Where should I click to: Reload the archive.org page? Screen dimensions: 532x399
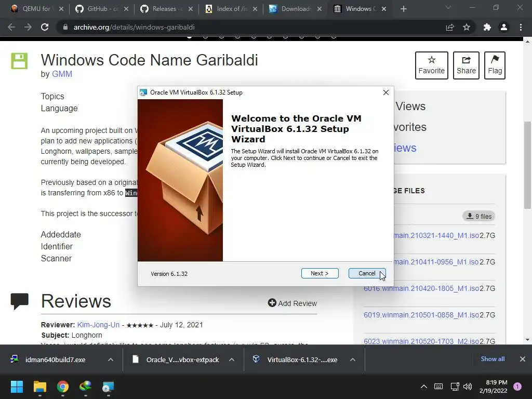(45, 27)
